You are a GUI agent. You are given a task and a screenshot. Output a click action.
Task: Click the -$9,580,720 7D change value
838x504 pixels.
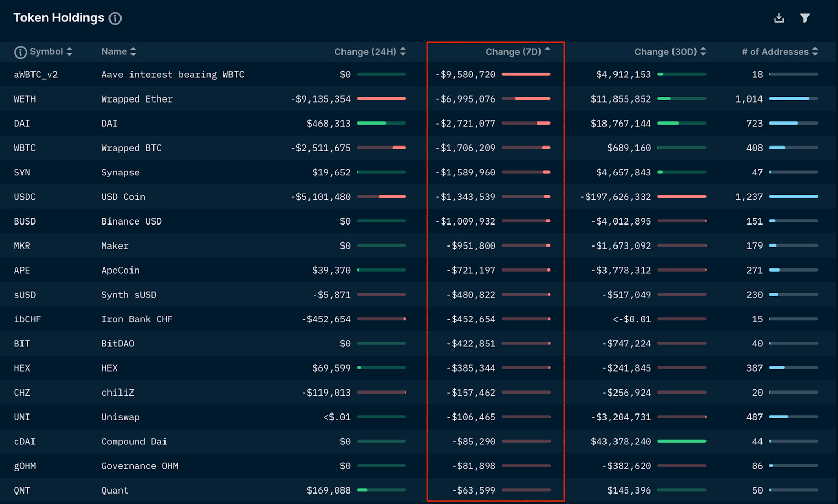(465, 75)
